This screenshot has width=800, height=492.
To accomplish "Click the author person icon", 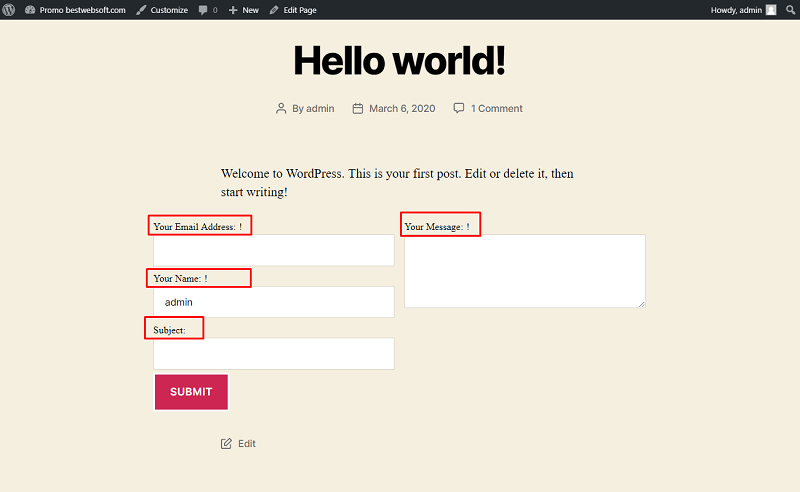I will (281, 108).
